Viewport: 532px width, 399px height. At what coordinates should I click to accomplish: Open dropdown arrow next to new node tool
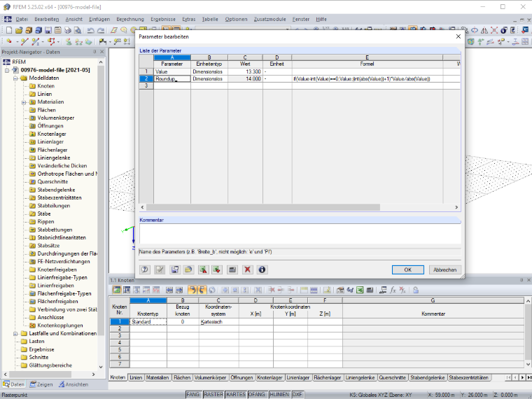tap(17, 42)
